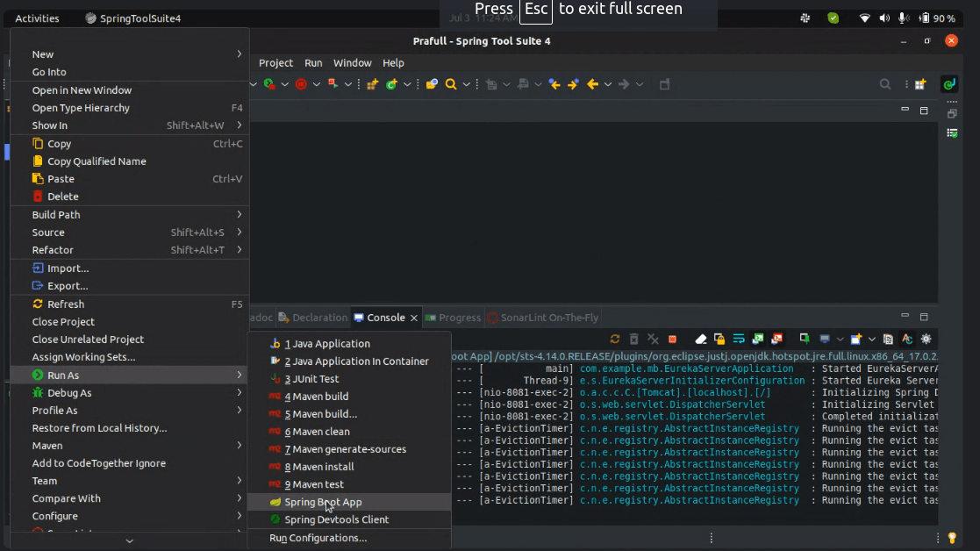Click the Relaunch icon in console toolbar

pos(614,339)
